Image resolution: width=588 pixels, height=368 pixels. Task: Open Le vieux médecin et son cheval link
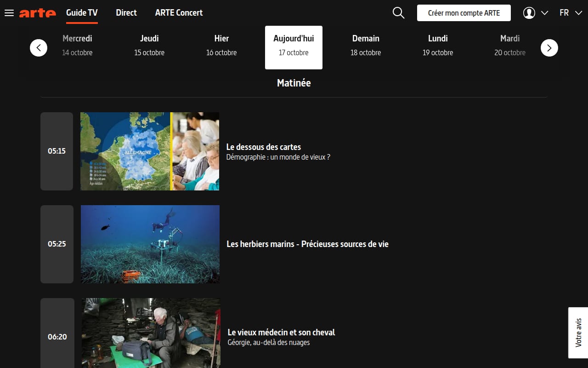pos(282,332)
